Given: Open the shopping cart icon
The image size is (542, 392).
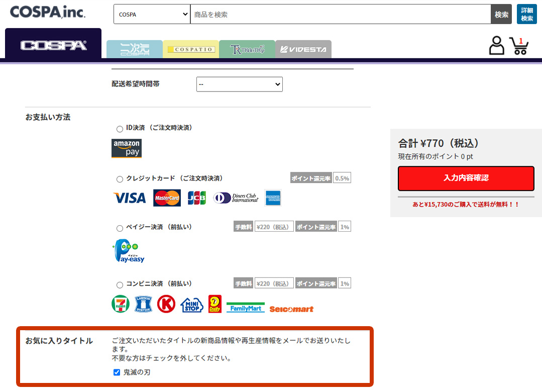Looking at the screenshot, I should coord(519,46).
